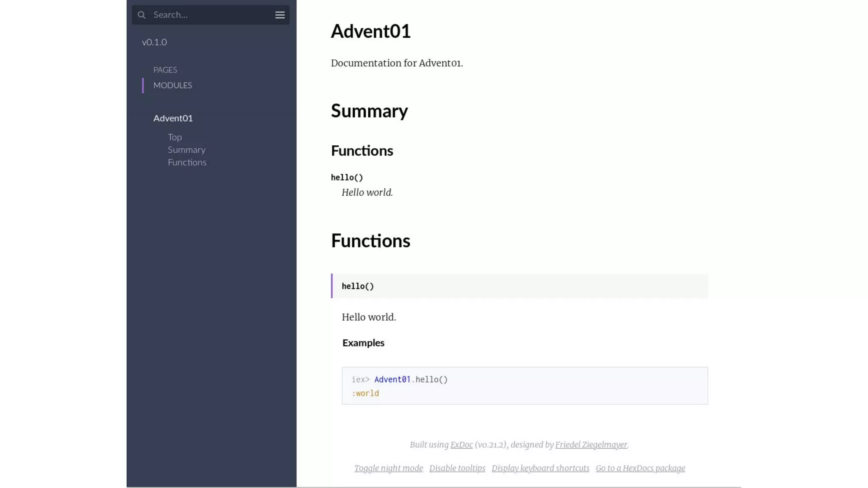The image size is (868, 488).
Task: Toggle night mode
Action: (x=388, y=468)
